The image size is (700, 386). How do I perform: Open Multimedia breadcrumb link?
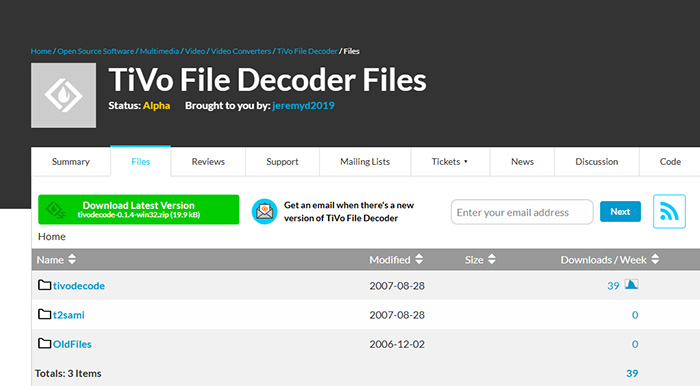click(x=159, y=51)
